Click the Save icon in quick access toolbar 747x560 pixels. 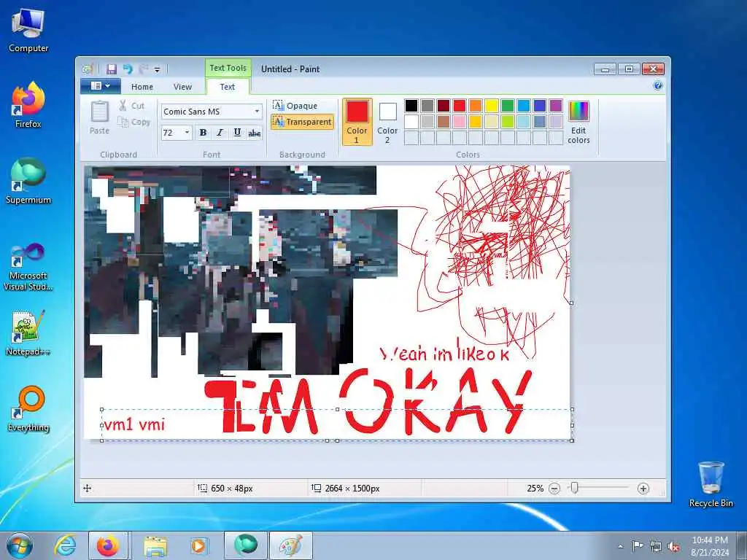[x=112, y=69]
